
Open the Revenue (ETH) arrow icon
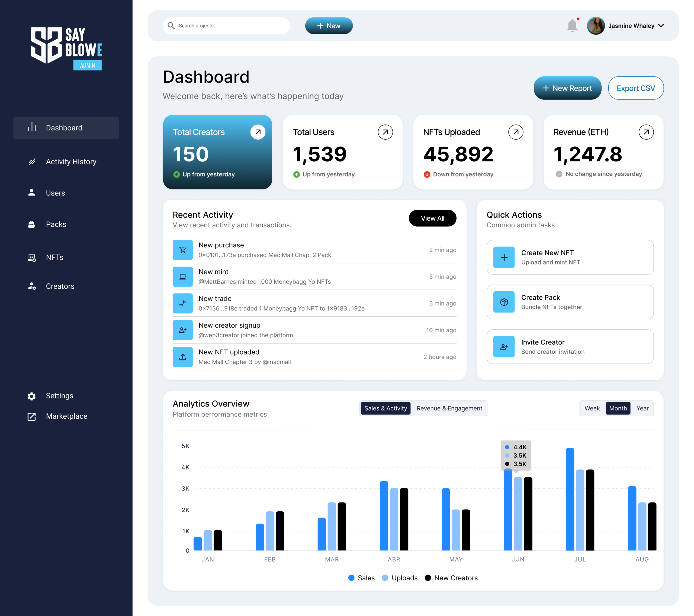[647, 132]
